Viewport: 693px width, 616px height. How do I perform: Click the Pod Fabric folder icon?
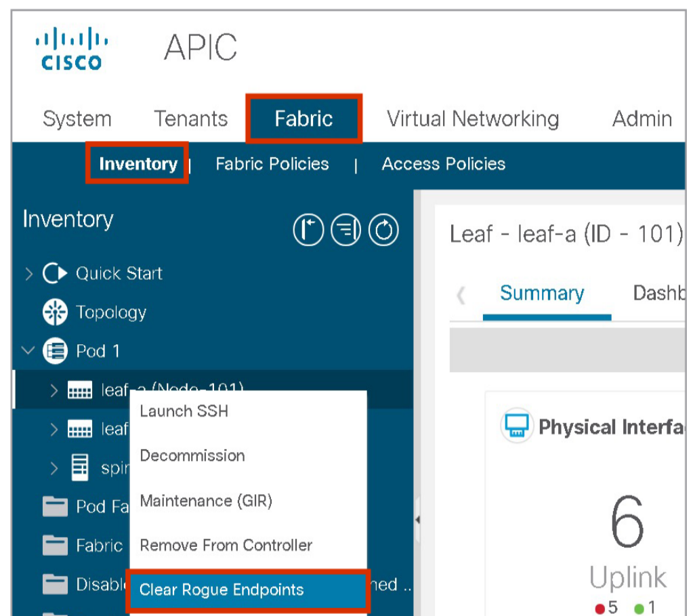coord(55,506)
